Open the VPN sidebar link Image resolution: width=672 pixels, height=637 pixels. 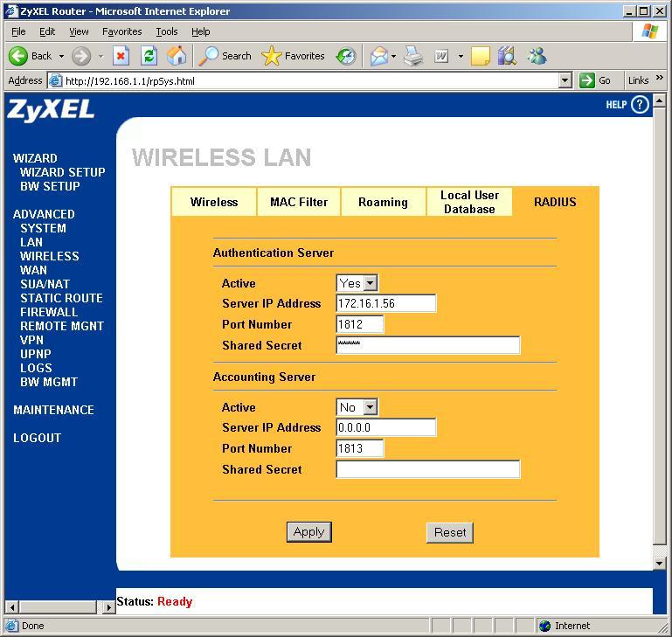pos(31,340)
